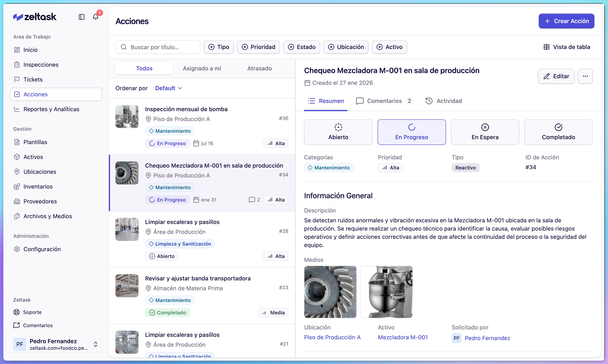Viewport: 608px width, 364px height.
Task: Open the Tipo filter dropdown
Action: (x=218, y=47)
